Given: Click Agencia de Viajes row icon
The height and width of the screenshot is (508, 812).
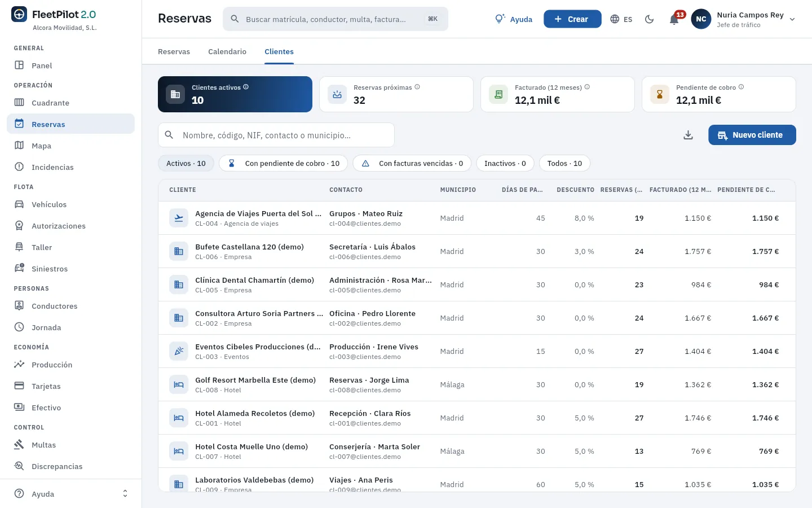Looking at the screenshot, I should pos(179,218).
